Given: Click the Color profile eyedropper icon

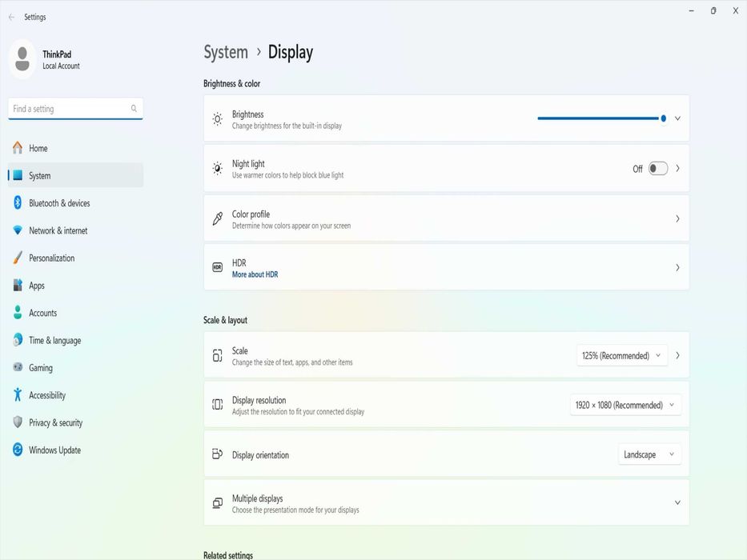Looking at the screenshot, I should tap(217, 218).
